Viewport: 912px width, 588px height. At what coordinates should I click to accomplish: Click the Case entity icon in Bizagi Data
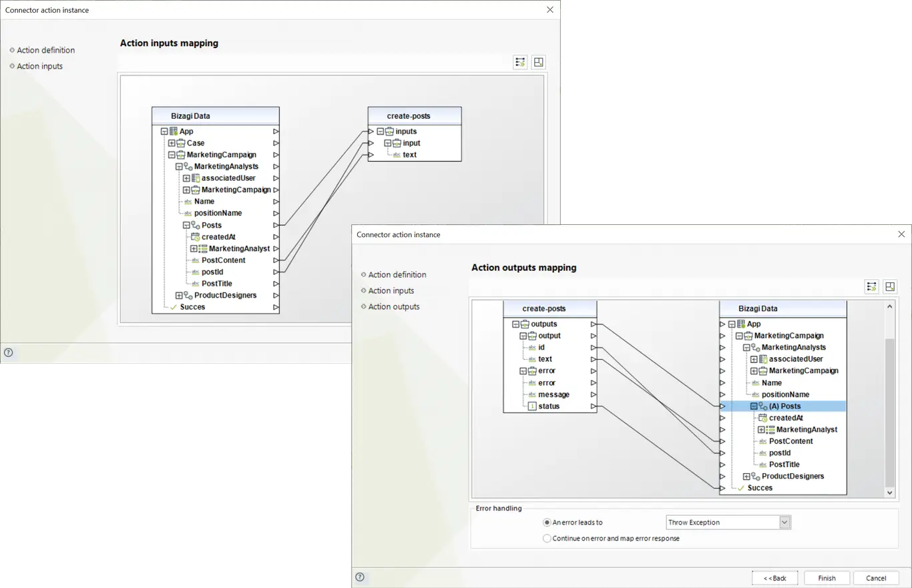[x=180, y=143]
